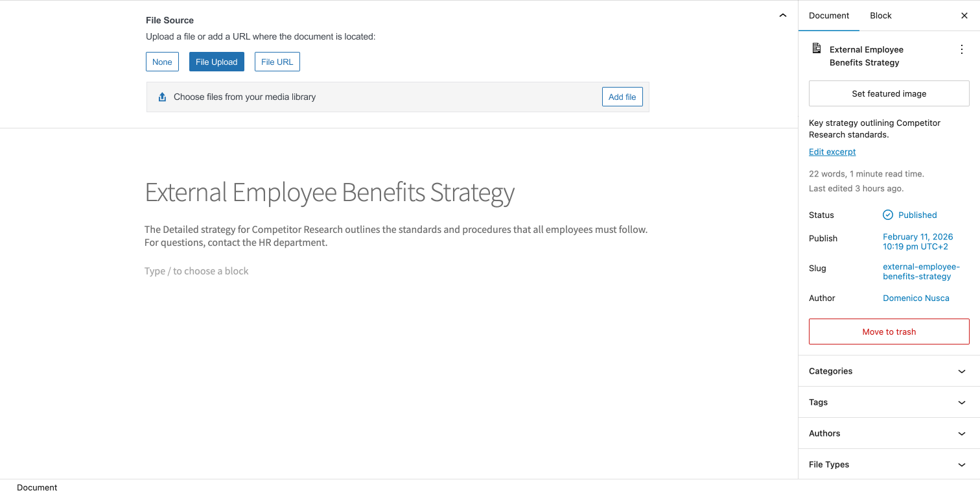Click the Published status check icon
The width and height of the screenshot is (980, 495).
pos(888,215)
